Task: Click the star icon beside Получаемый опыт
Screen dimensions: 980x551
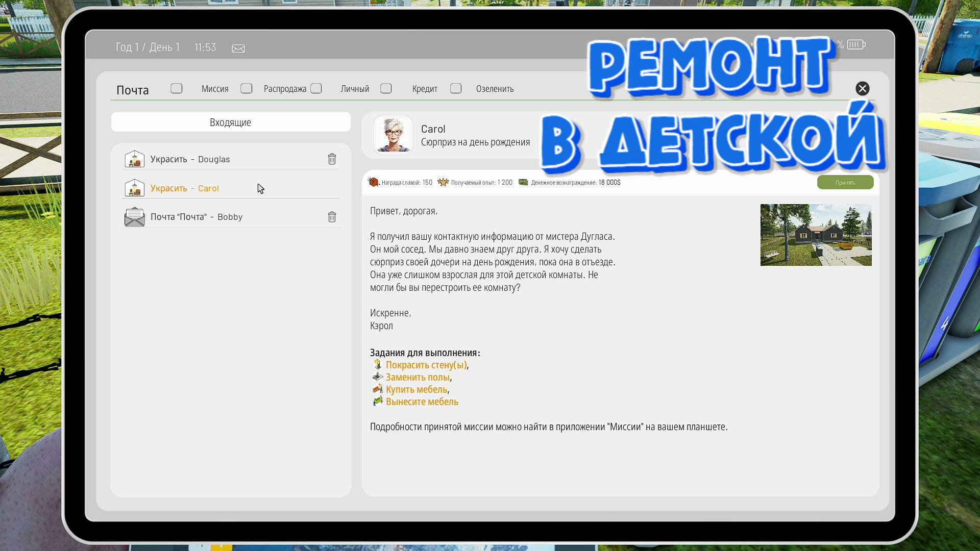Action: (x=443, y=182)
